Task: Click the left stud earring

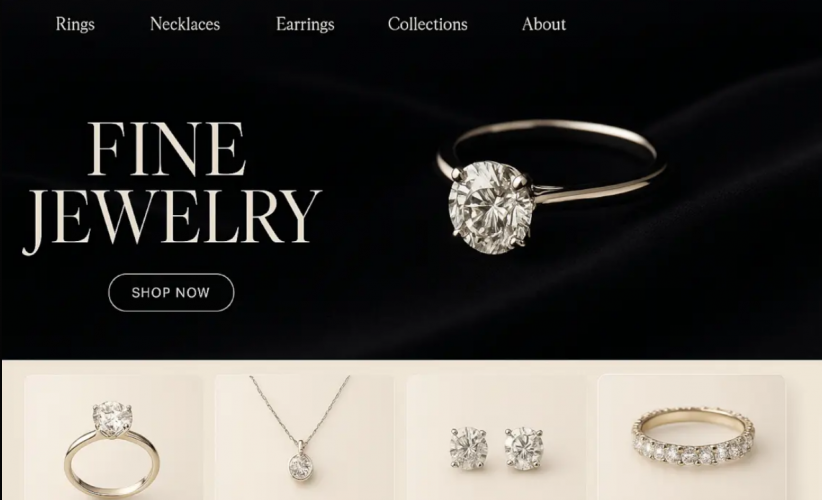Action: tap(469, 448)
